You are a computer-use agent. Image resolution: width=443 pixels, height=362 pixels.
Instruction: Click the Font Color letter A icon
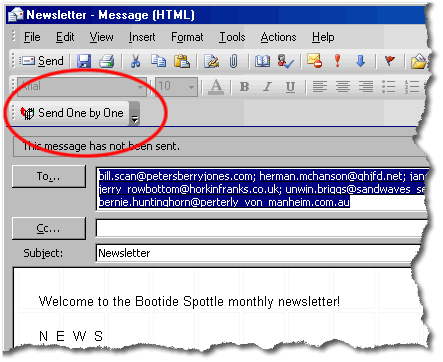(216, 87)
